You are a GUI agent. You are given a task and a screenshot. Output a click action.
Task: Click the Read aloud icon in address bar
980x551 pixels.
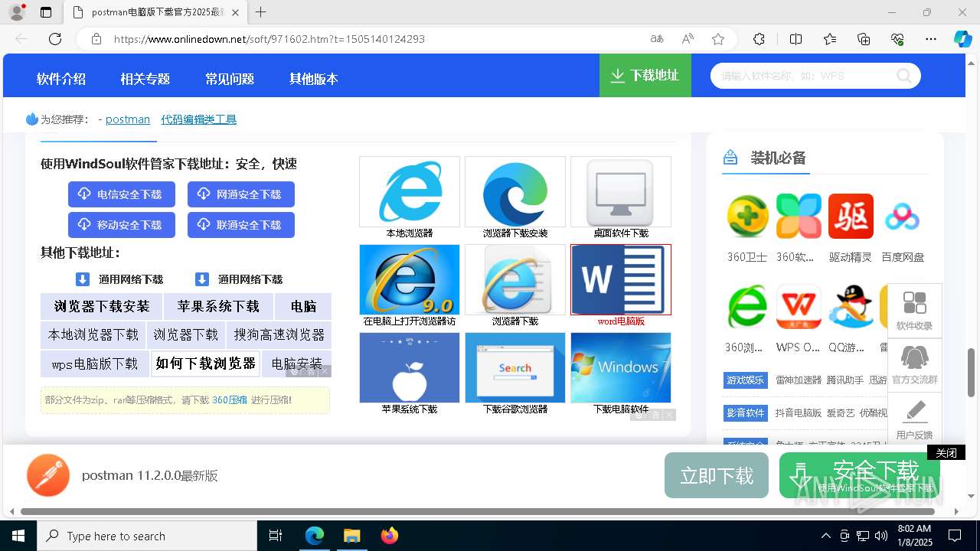(x=688, y=39)
